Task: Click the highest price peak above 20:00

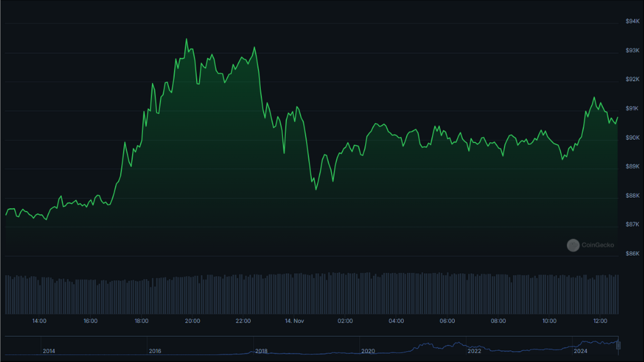Action: [187, 39]
